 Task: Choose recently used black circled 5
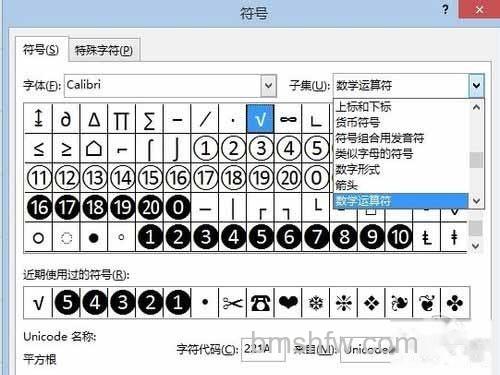66,303
